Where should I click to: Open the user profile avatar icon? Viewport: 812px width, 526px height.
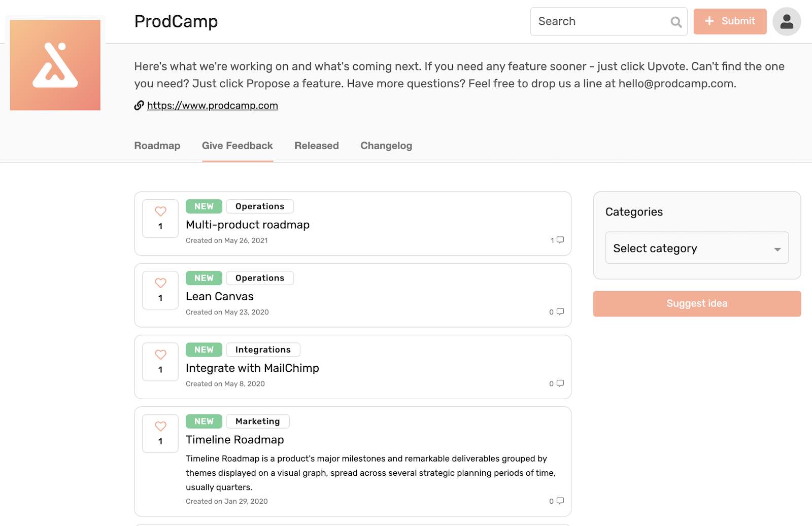coord(787,21)
